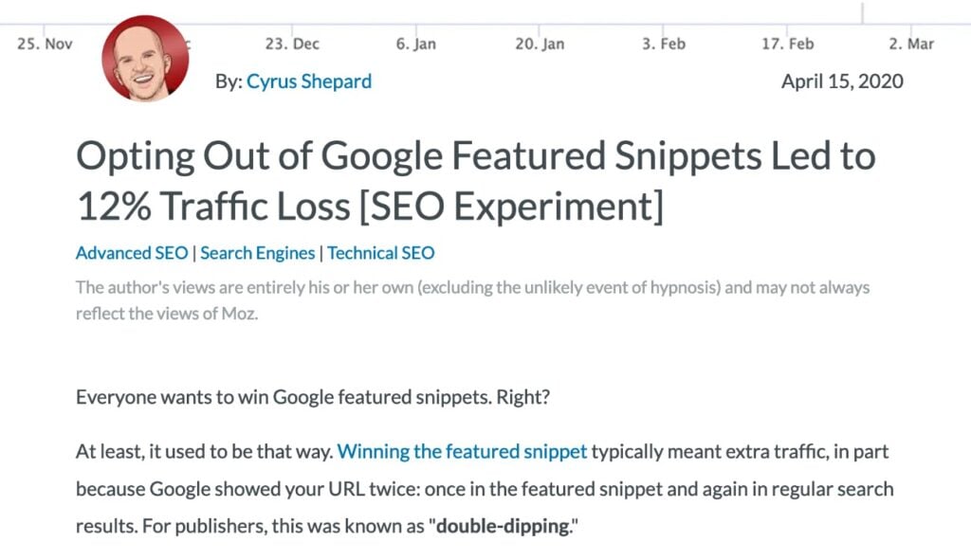971x560 pixels.
Task: Click the vertical marker line above the timeline axis
Action: click(863, 11)
